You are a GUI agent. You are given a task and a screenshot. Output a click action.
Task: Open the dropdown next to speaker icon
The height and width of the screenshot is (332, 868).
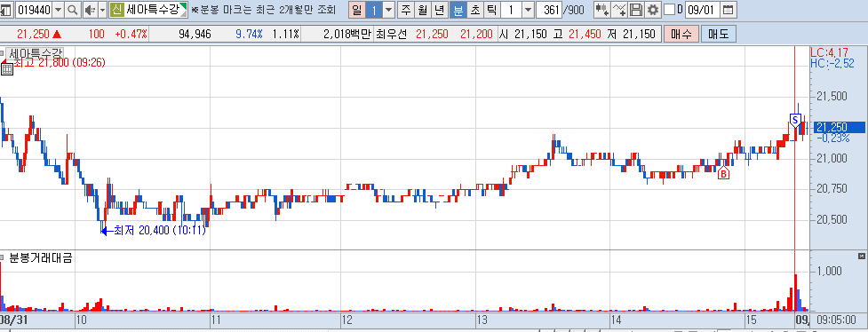102,10
